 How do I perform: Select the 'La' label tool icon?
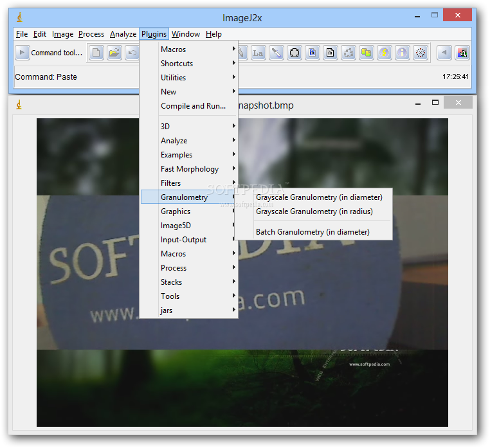[x=258, y=53]
